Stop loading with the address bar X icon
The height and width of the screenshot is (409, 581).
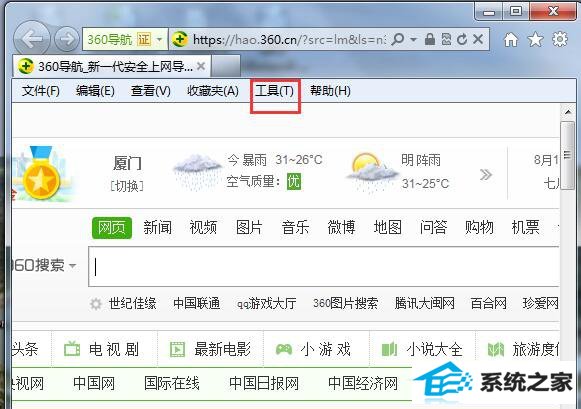point(478,39)
